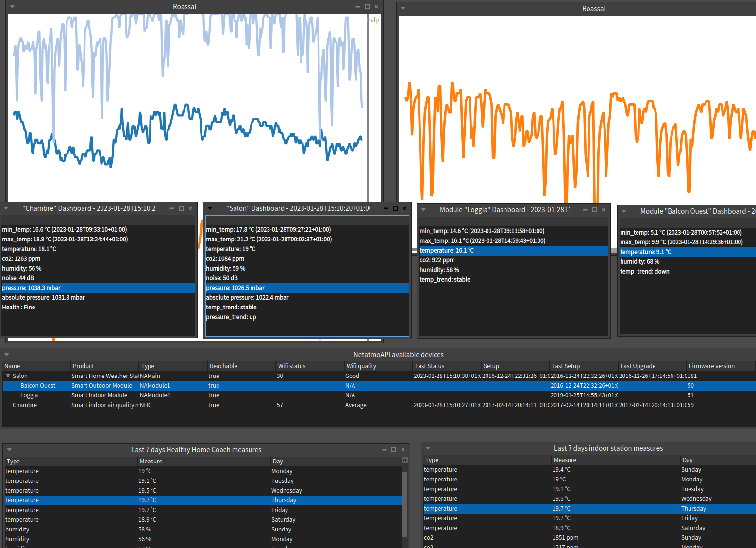Select co2 1851 ppm row in indoor station measures
Screen dimensions: 756x548
(x=589, y=538)
